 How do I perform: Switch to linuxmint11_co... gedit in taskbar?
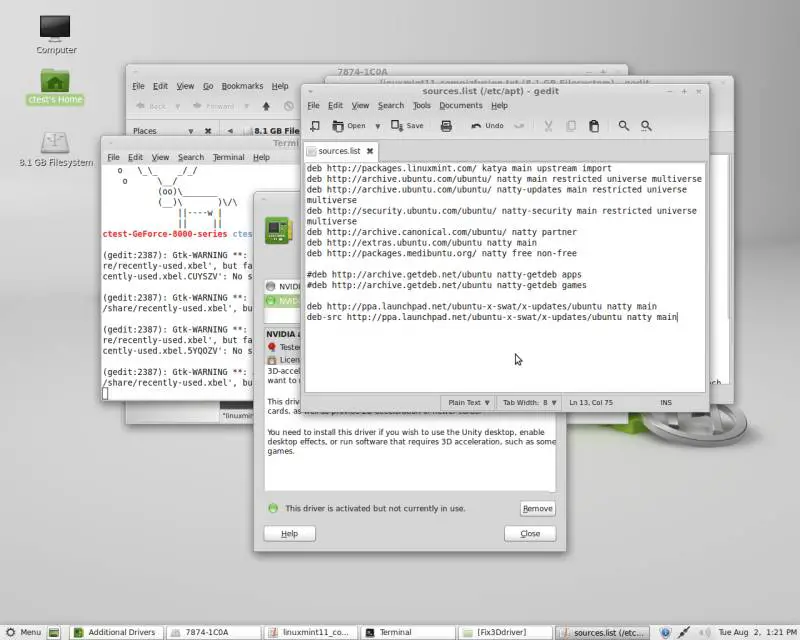tap(311, 632)
